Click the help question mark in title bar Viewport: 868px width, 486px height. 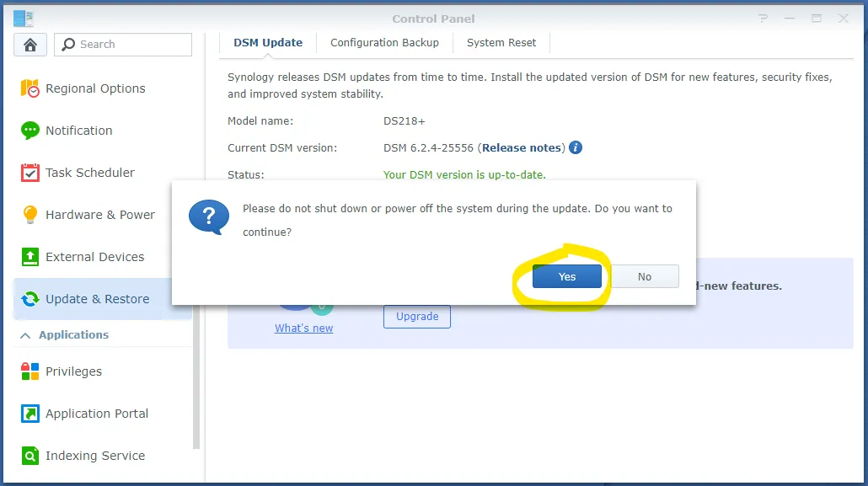point(764,19)
